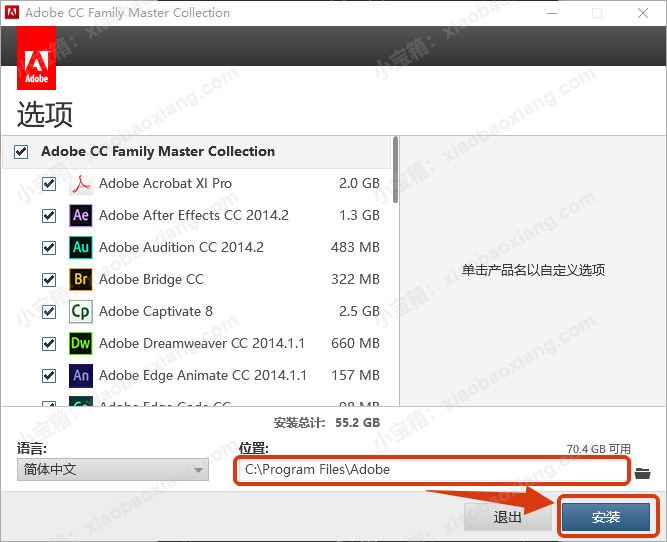Click the Dreamweaver Dw icon
Image resolution: width=667 pixels, height=542 pixels.
click(81, 344)
